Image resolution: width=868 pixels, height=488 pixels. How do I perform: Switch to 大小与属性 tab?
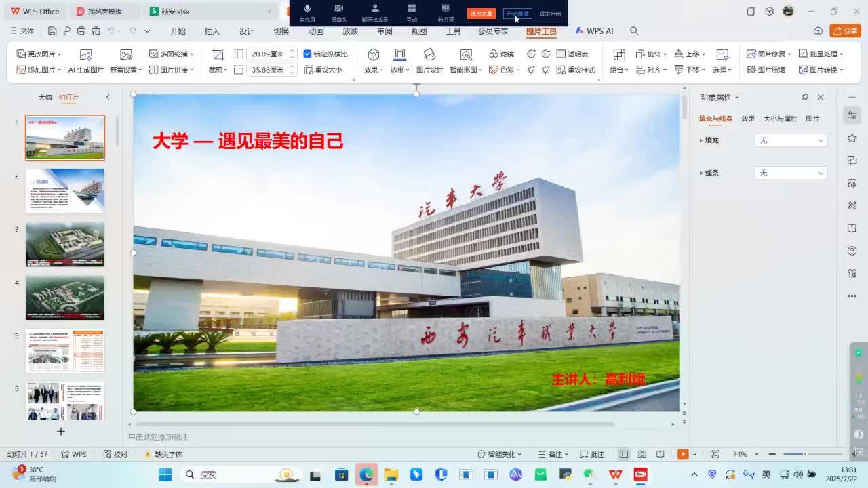click(781, 119)
